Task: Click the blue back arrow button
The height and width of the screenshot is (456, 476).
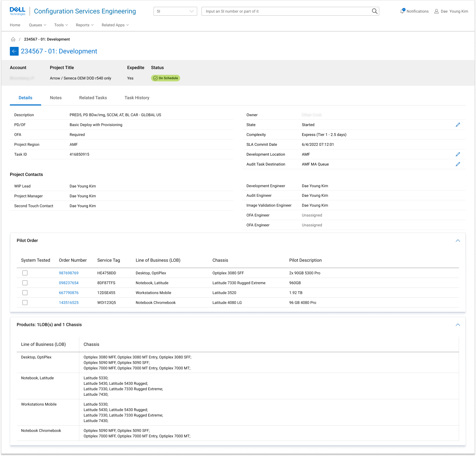Action: [14, 51]
